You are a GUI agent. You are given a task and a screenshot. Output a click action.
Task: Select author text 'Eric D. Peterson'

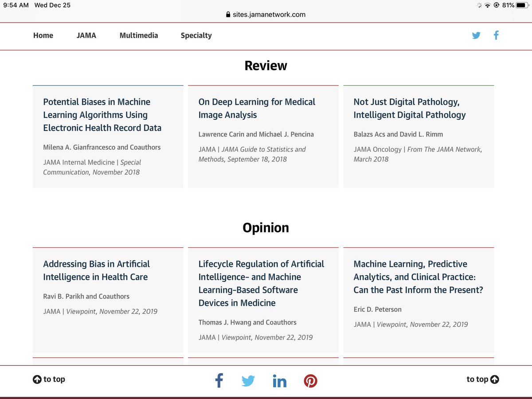pos(378,309)
